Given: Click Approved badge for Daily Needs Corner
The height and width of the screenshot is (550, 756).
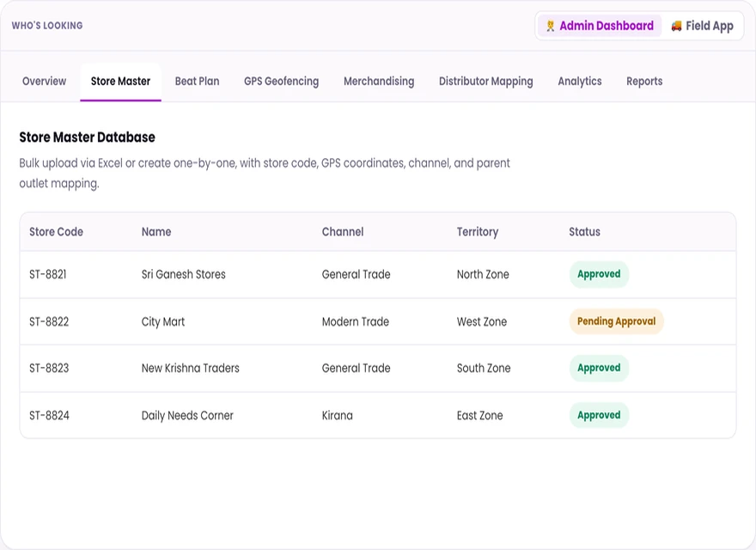Looking at the screenshot, I should [599, 415].
